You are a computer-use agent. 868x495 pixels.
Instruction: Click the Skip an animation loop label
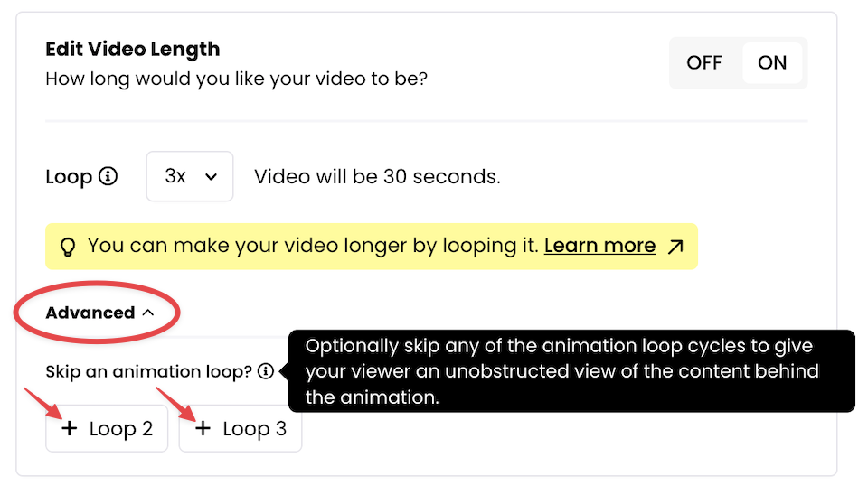[x=148, y=371]
